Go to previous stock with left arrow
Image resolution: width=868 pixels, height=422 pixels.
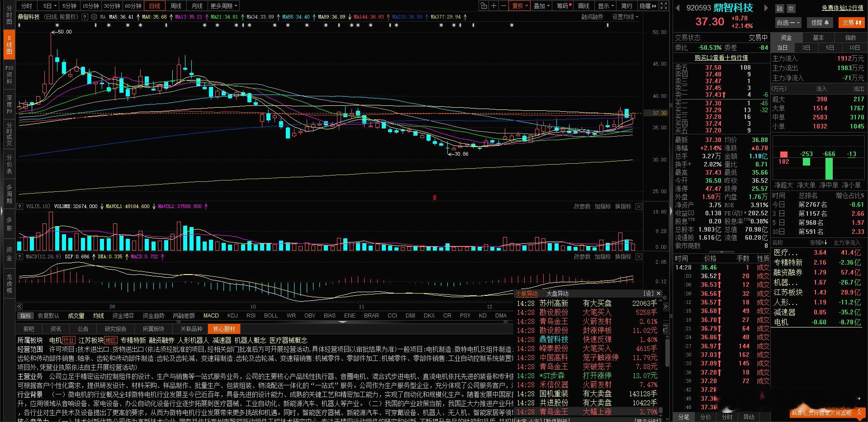coord(678,8)
